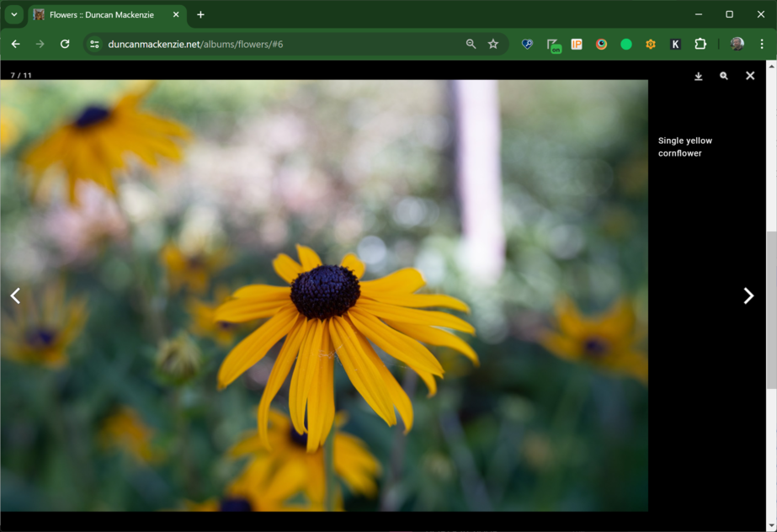Close the photo lightbox viewer
The width and height of the screenshot is (777, 532).
750,76
